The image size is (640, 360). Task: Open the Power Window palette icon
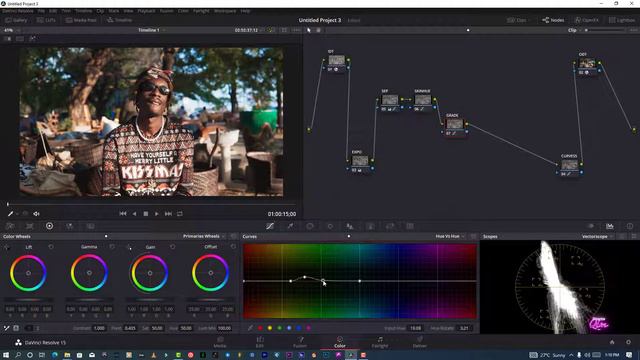tap(310, 226)
